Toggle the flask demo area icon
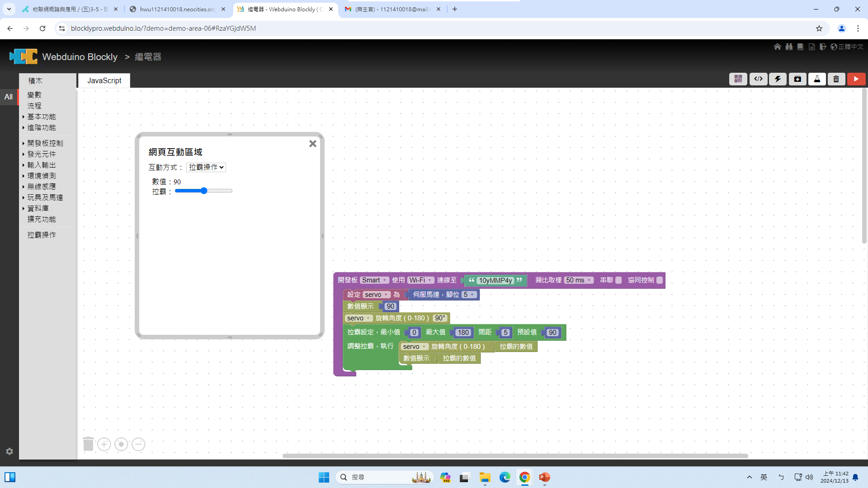Viewport: 868px width, 488px height. pos(817,79)
